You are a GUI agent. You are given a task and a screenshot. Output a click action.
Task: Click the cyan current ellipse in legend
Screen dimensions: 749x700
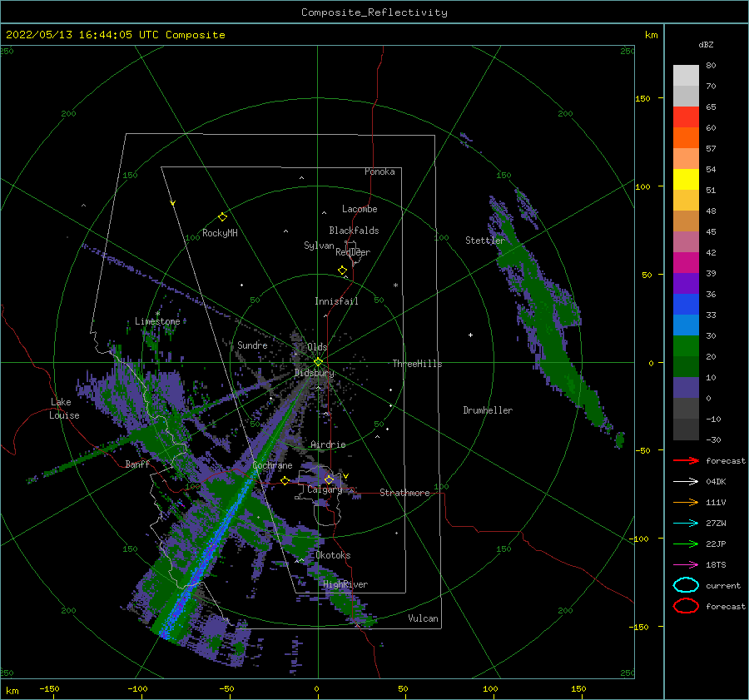pos(686,585)
